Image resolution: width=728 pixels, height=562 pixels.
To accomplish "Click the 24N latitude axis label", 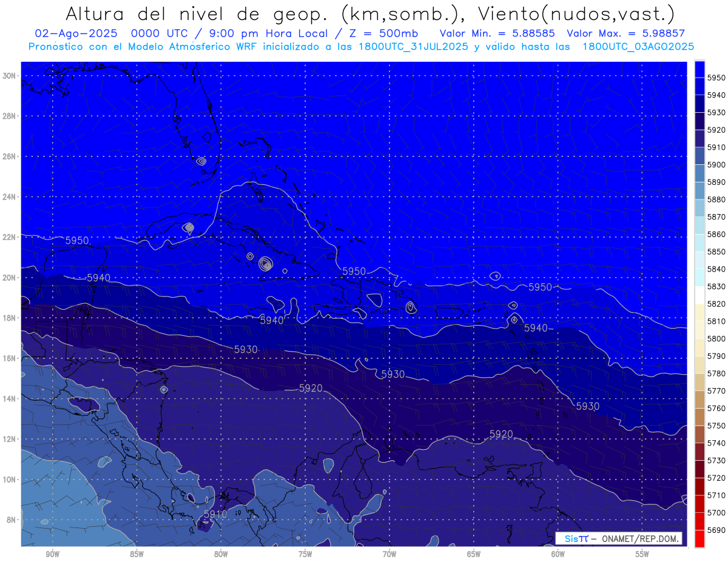I will point(9,197).
